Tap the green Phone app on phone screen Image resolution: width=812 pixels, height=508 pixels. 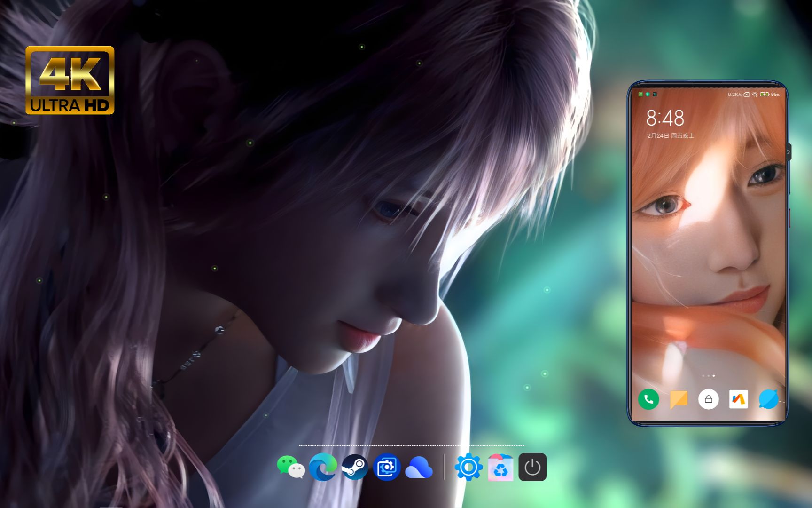[x=648, y=399]
